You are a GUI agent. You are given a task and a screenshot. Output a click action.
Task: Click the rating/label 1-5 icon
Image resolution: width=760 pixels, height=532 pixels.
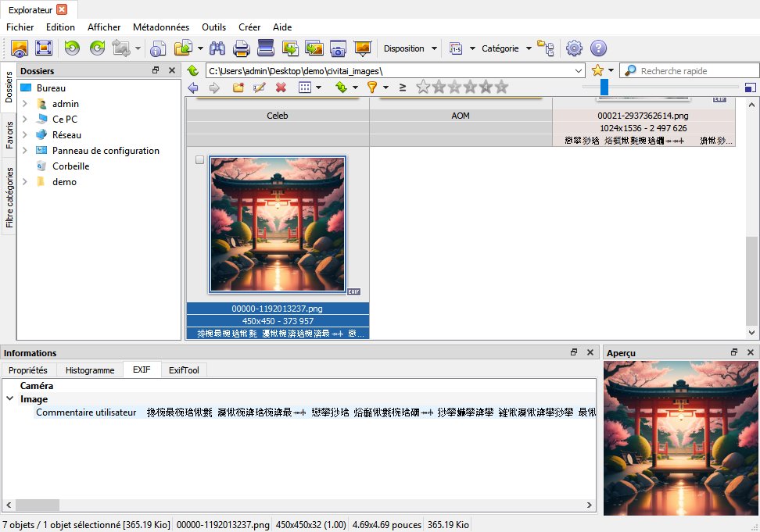point(456,48)
